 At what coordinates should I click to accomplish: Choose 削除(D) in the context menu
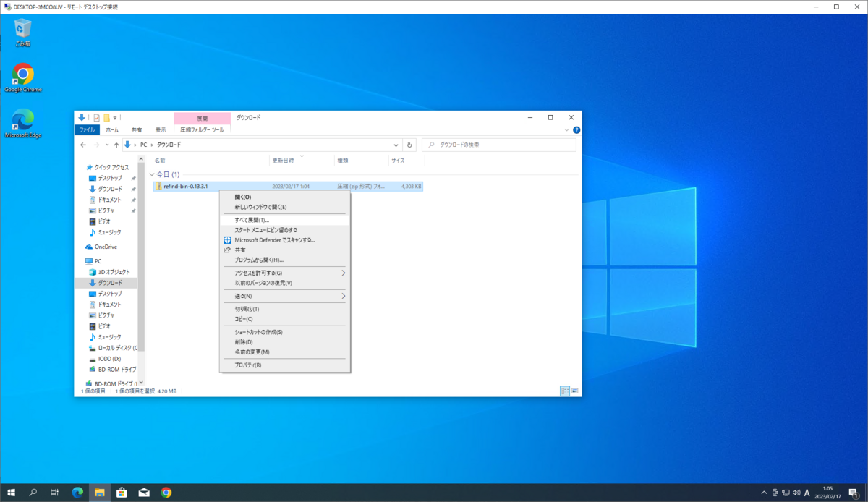(x=285, y=342)
